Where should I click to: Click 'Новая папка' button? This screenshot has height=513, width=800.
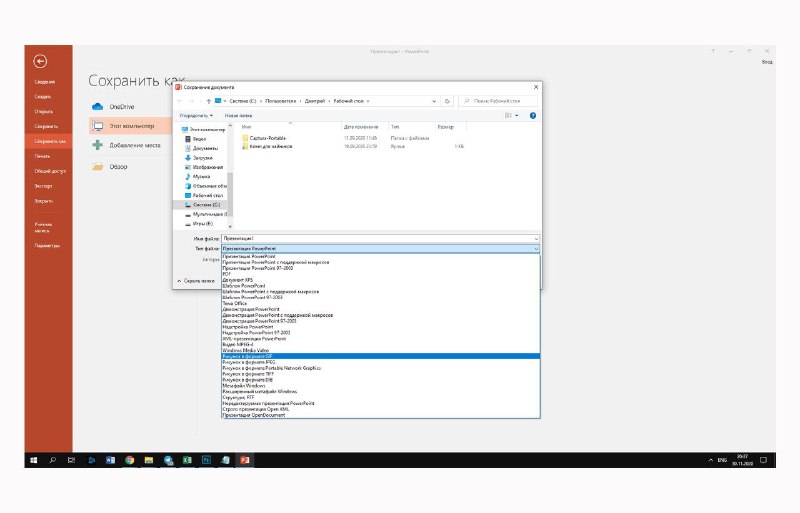(x=238, y=116)
